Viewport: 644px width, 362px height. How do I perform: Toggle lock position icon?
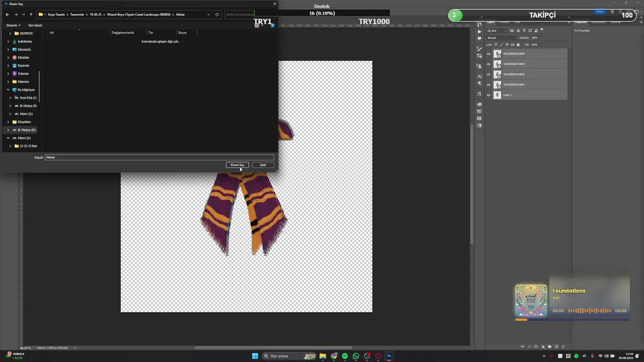(x=507, y=45)
